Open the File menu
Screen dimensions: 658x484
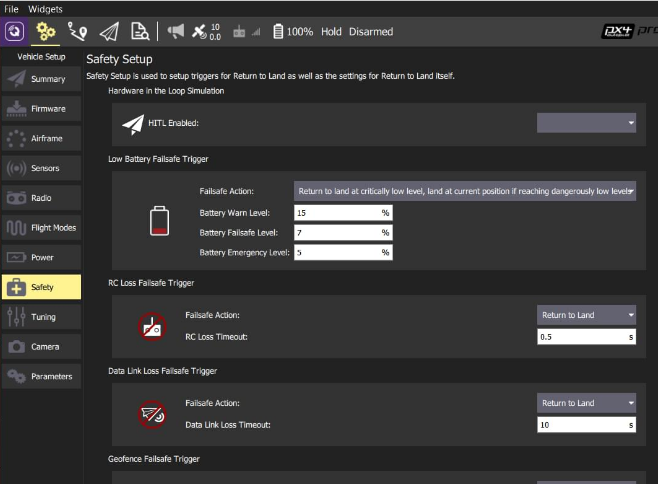point(12,8)
